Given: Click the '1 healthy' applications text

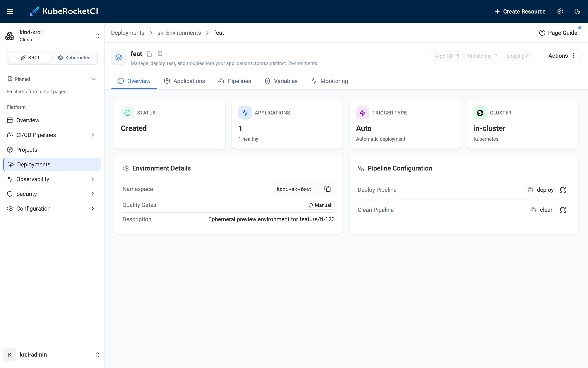Looking at the screenshot, I should pyautogui.click(x=248, y=139).
